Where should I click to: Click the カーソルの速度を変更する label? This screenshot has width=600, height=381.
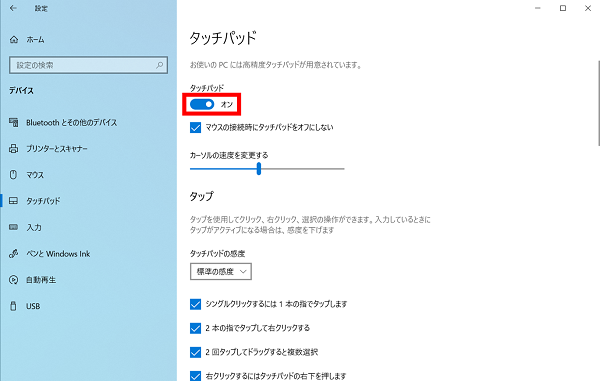click(229, 155)
